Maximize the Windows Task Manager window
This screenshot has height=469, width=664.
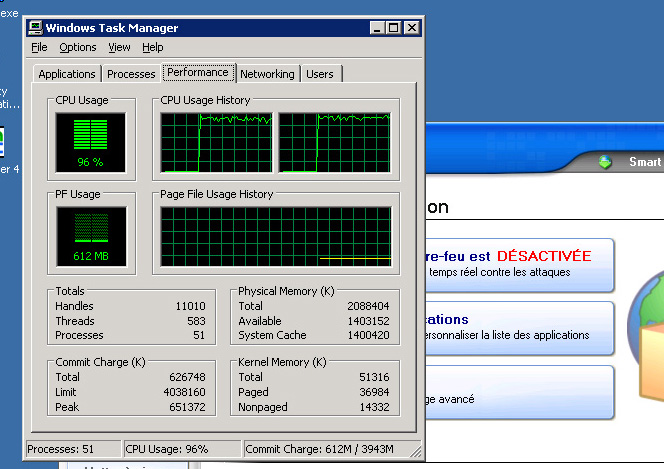point(393,28)
